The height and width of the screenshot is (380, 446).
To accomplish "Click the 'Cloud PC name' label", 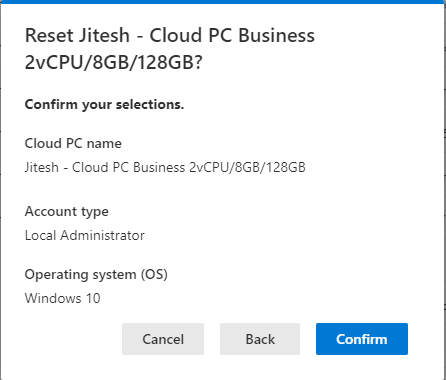I will [73, 143].
